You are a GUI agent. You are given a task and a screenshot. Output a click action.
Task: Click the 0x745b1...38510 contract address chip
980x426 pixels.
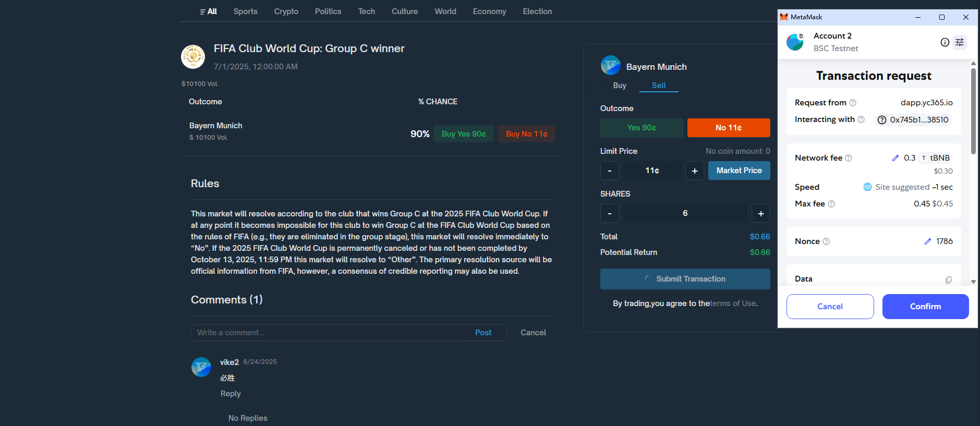pyautogui.click(x=914, y=120)
